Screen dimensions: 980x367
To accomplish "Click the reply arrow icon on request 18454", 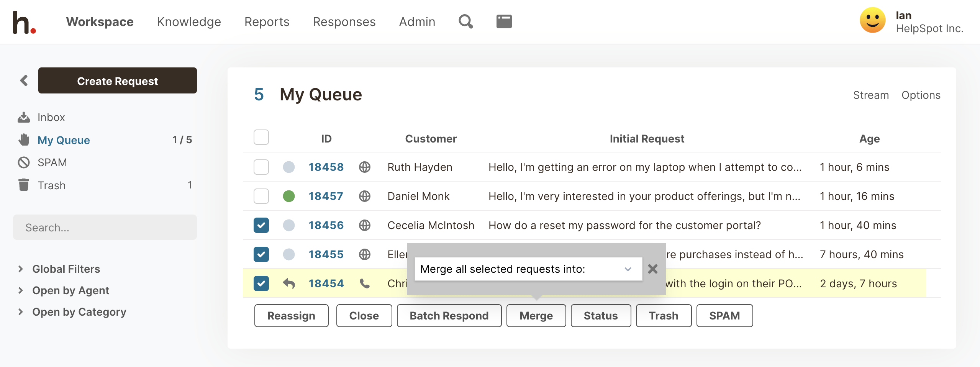I will (289, 283).
